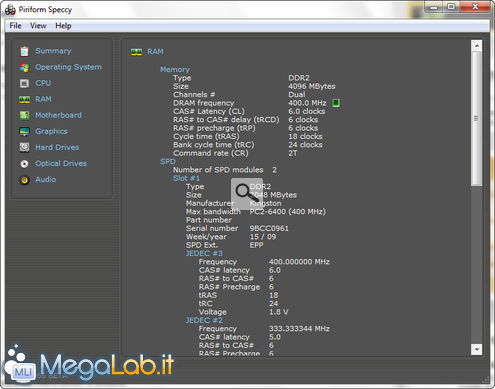This screenshot has width=495, height=389.
Task: Open the Operating System section
Action: (x=68, y=67)
